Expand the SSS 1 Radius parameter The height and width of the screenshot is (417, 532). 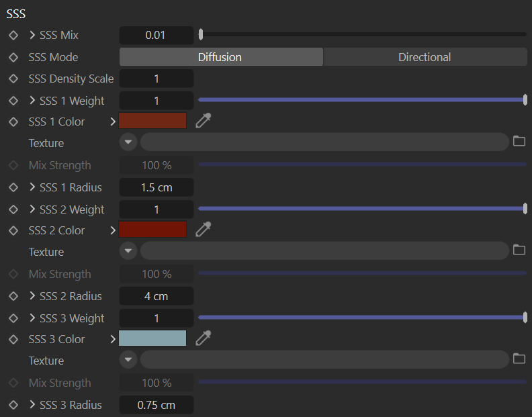tap(32, 187)
